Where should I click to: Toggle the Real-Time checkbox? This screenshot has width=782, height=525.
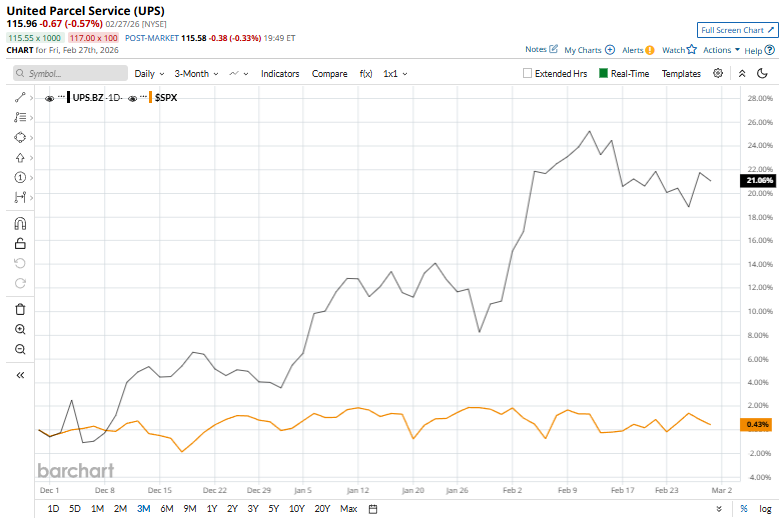603,73
